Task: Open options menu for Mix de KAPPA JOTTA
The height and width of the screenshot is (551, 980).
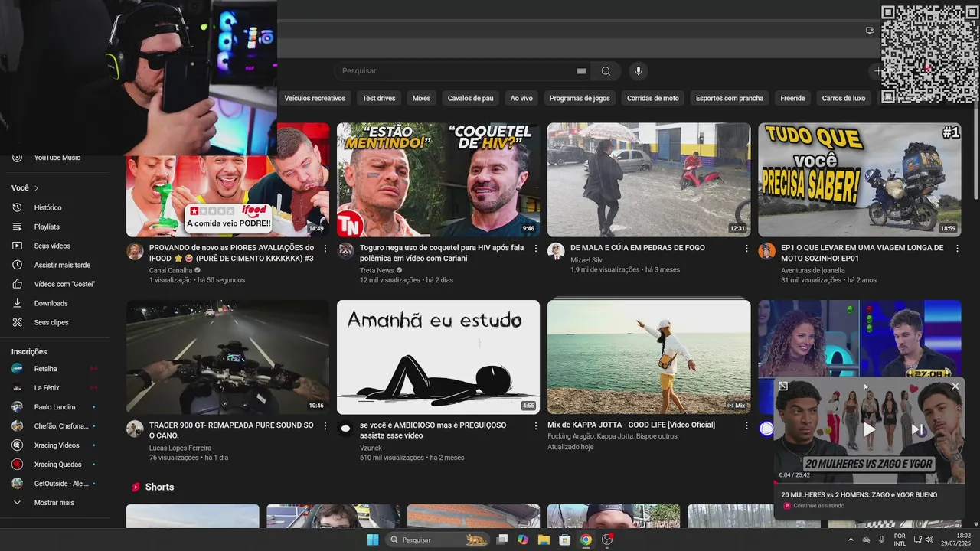Action: [x=746, y=425]
